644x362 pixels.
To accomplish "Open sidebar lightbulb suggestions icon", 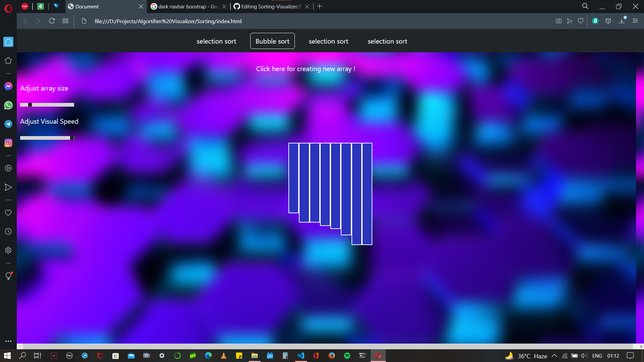I will point(8,276).
